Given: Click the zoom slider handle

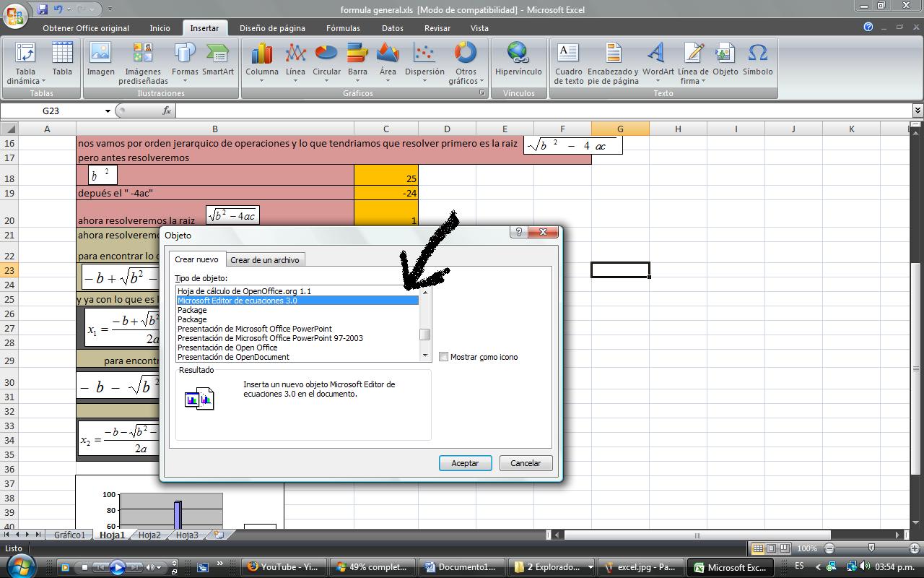Looking at the screenshot, I should pos(871,548).
